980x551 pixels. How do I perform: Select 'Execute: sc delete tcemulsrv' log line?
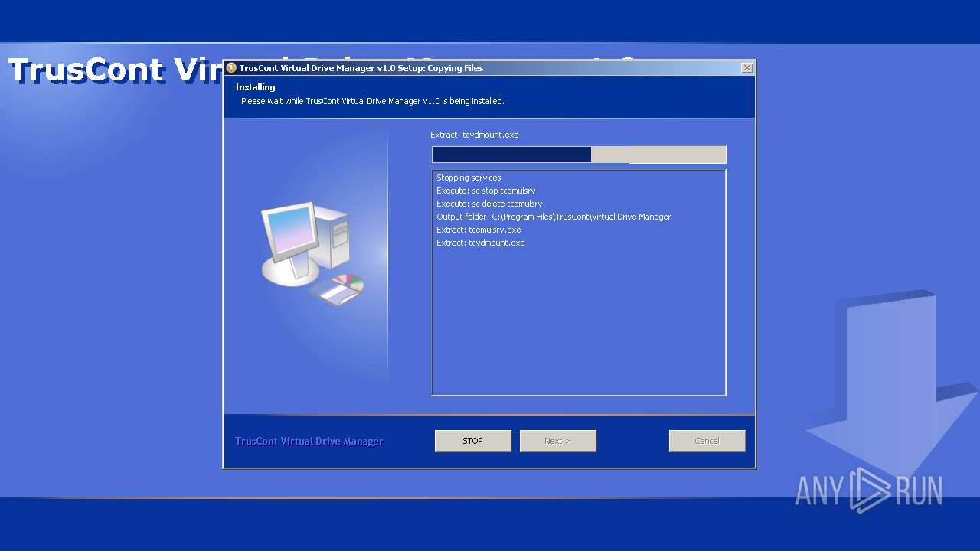click(489, 204)
